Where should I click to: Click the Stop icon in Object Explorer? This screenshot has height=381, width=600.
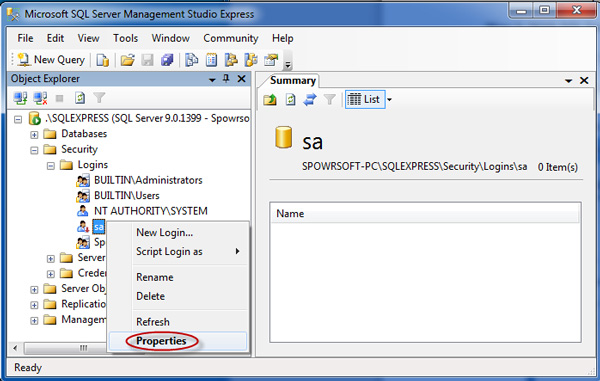[x=59, y=99]
